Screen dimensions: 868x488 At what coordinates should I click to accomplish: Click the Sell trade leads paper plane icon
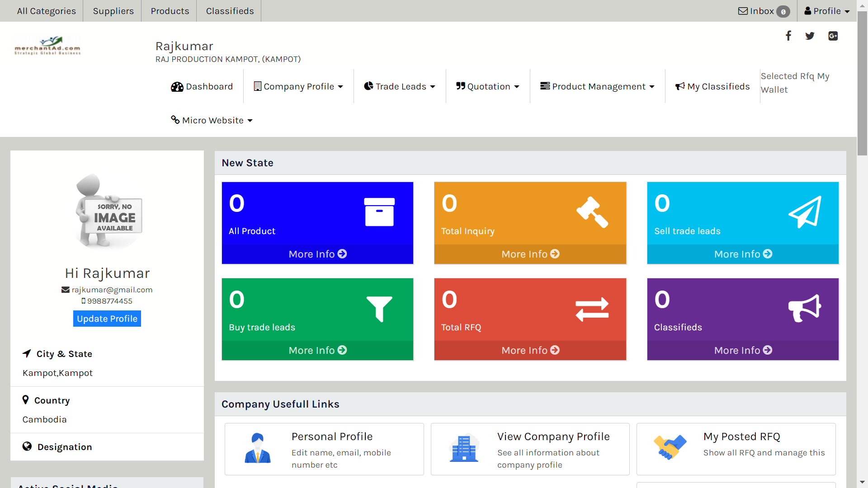[x=805, y=212]
